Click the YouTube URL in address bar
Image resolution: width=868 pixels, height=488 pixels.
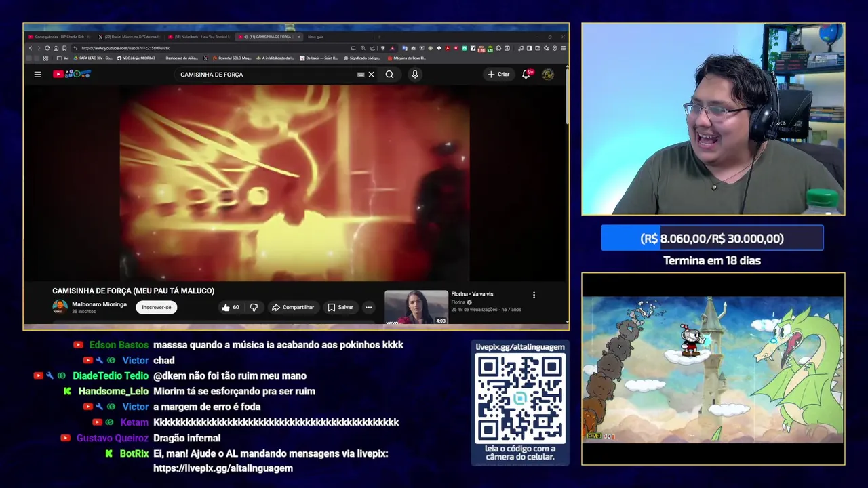tap(125, 48)
